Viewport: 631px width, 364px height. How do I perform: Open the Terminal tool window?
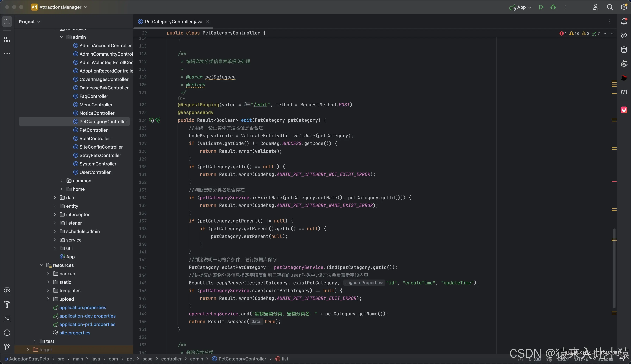[7, 319]
